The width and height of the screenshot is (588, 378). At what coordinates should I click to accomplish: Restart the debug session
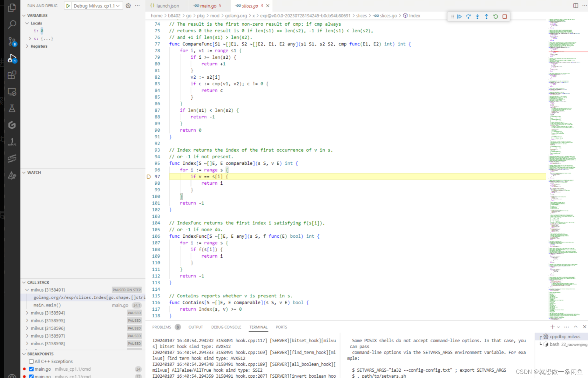coord(496,17)
